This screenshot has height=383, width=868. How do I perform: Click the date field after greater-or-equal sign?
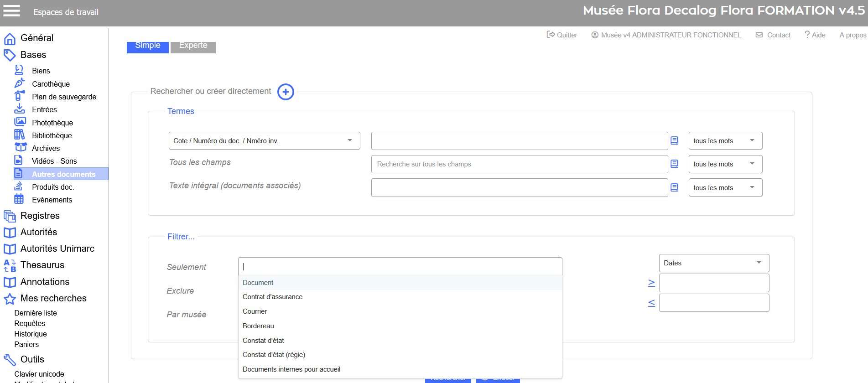[x=714, y=283]
